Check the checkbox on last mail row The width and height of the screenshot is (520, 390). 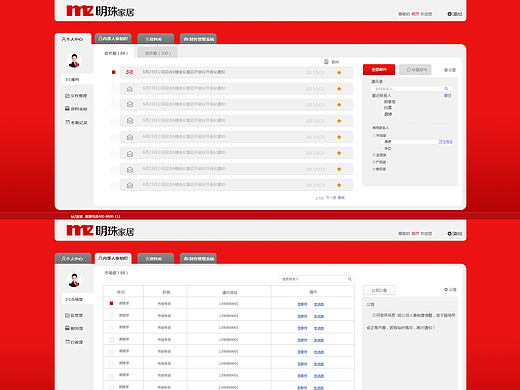point(113,185)
